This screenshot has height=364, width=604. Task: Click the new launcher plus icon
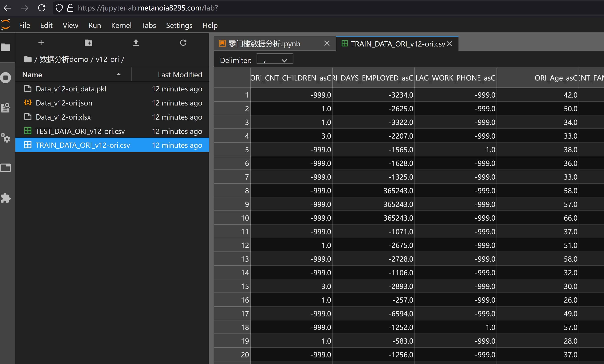tap(41, 43)
